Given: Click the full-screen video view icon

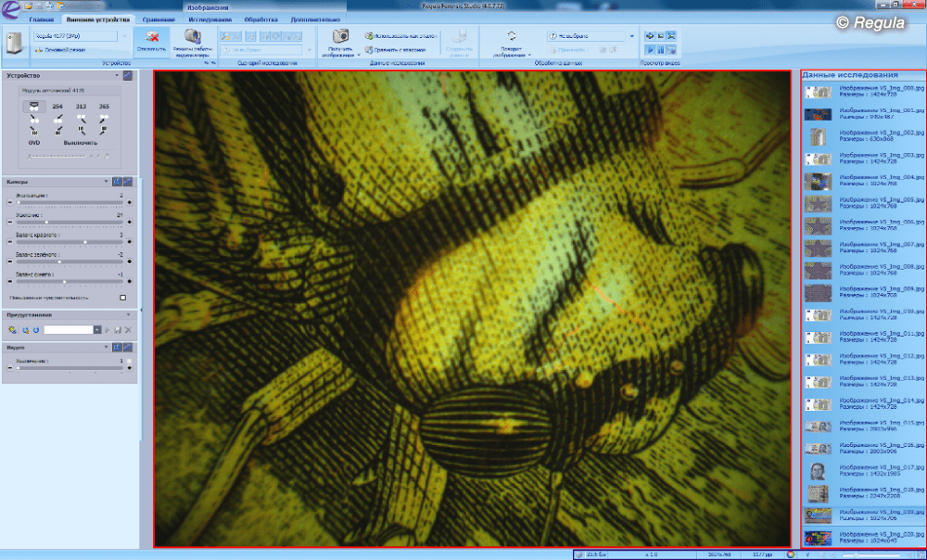Looking at the screenshot, I should (671, 35).
